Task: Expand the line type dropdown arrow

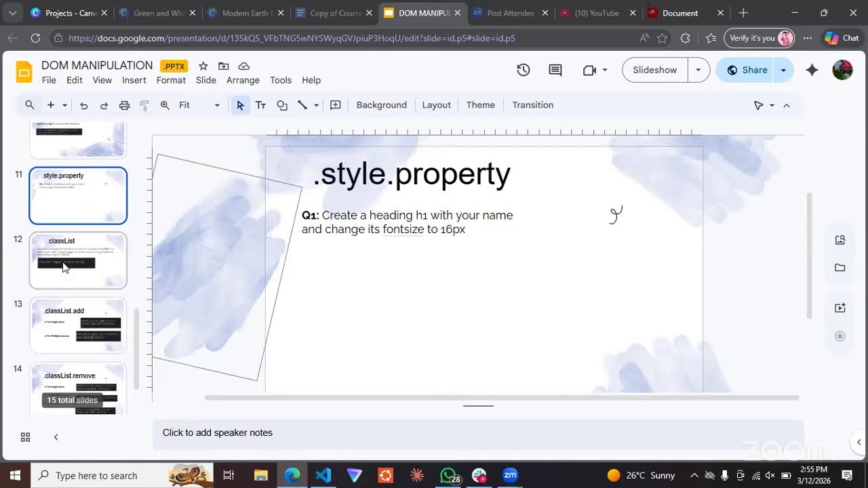Action: (316, 105)
